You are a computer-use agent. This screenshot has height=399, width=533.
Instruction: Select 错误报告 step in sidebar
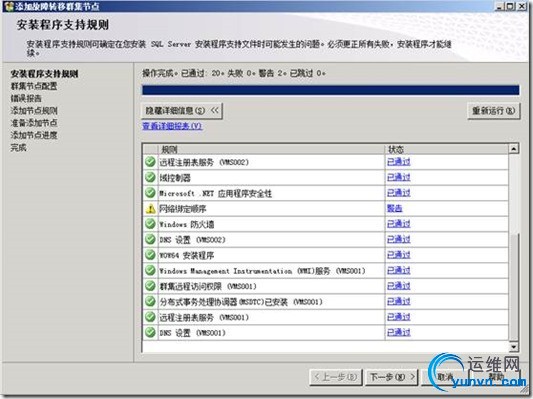pyautogui.click(x=26, y=98)
